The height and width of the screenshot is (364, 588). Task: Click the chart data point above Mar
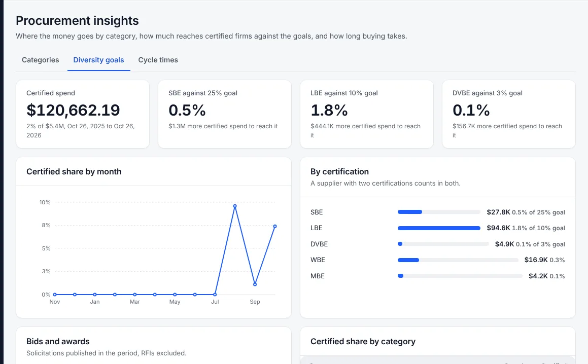pyautogui.click(x=135, y=295)
